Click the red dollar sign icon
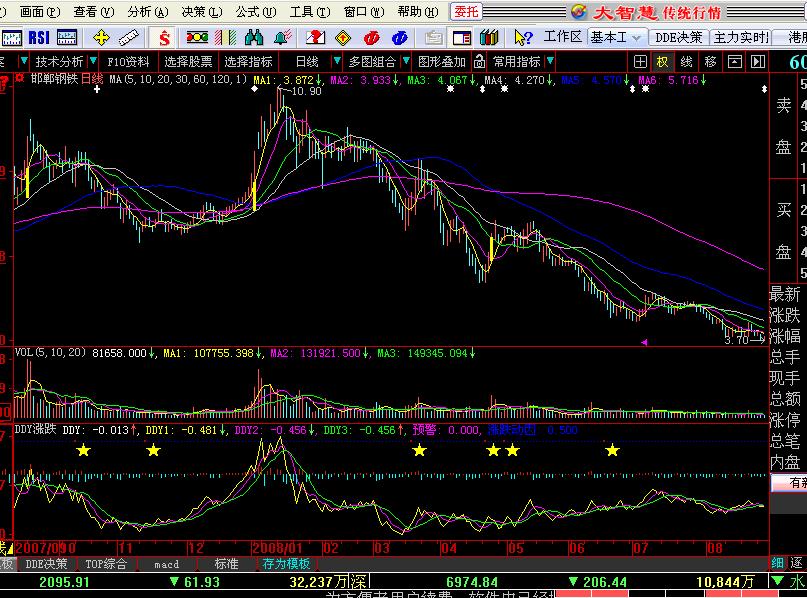807x598 pixels. coord(164,38)
